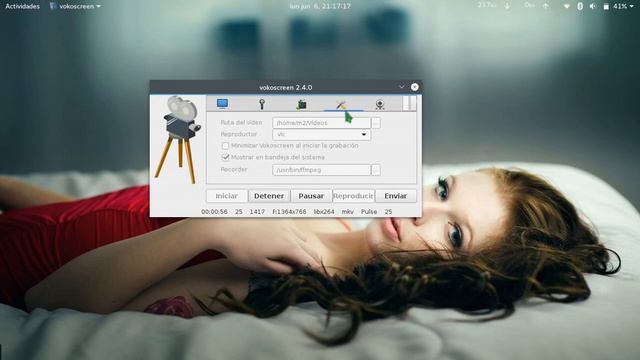Screen dimensions: 640x360
Task: Select the miscellaneous settings tab with tools icon
Action: point(341,104)
